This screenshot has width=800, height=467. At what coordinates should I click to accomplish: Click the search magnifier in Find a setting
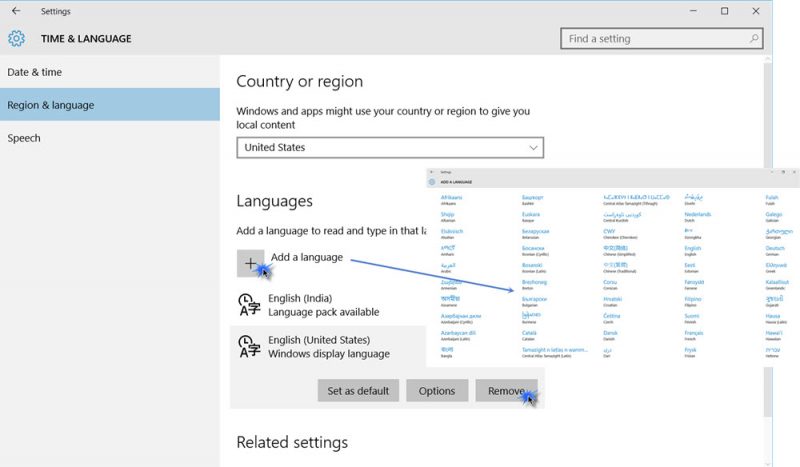click(x=754, y=38)
